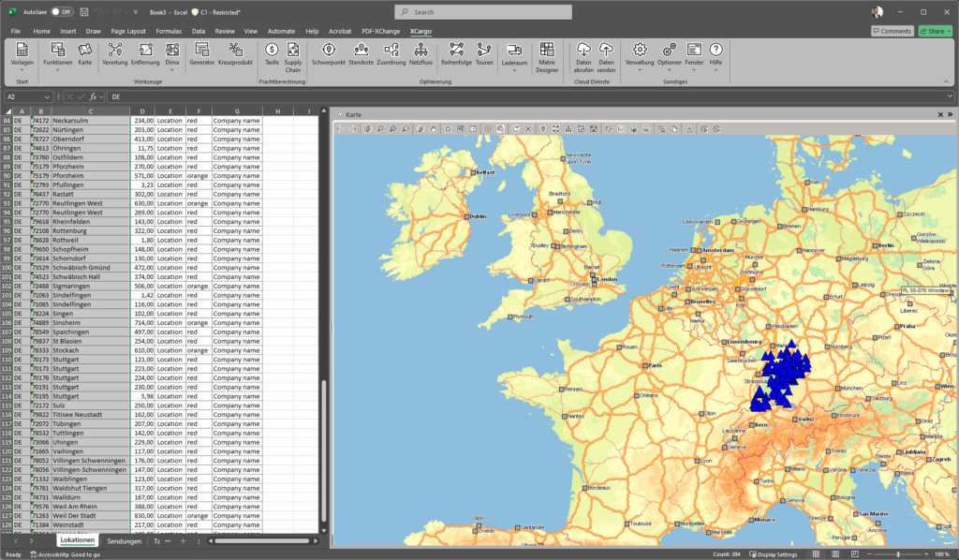Click the Netzfluss optimization icon
This screenshot has height=560, width=959.
pyautogui.click(x=420, y=53)
